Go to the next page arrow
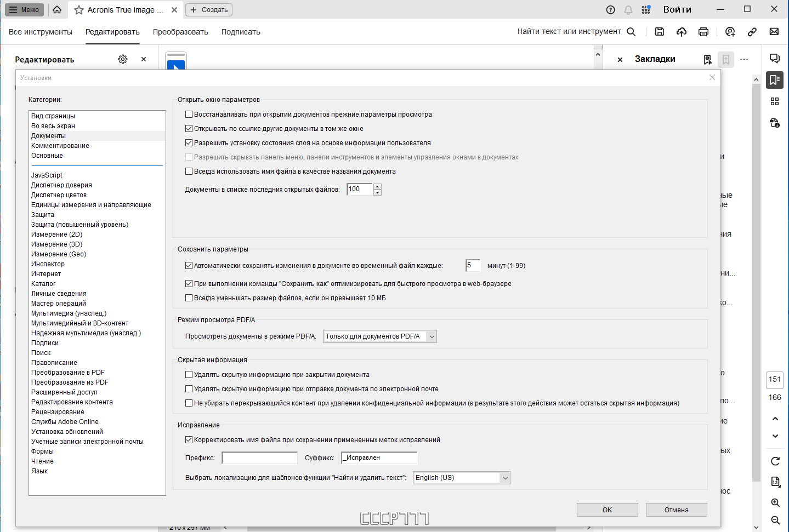 (775, 437)
